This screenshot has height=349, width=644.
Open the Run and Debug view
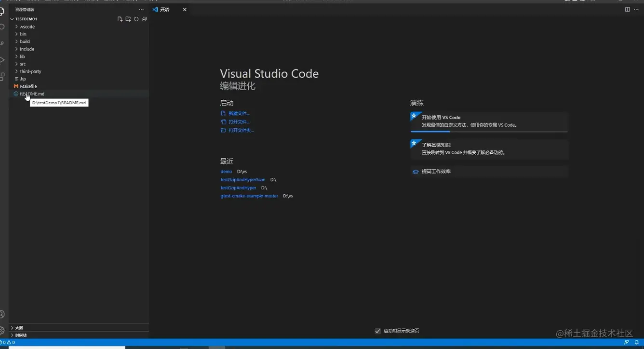pos(2,60)
